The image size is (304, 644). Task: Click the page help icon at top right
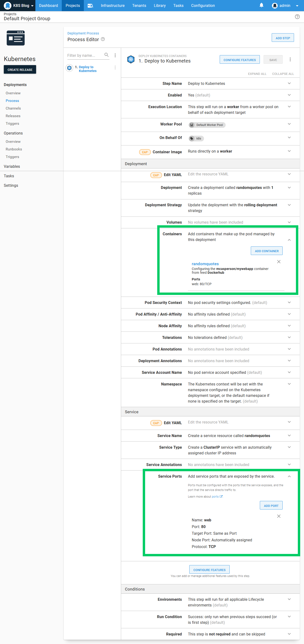pos(297,17)
